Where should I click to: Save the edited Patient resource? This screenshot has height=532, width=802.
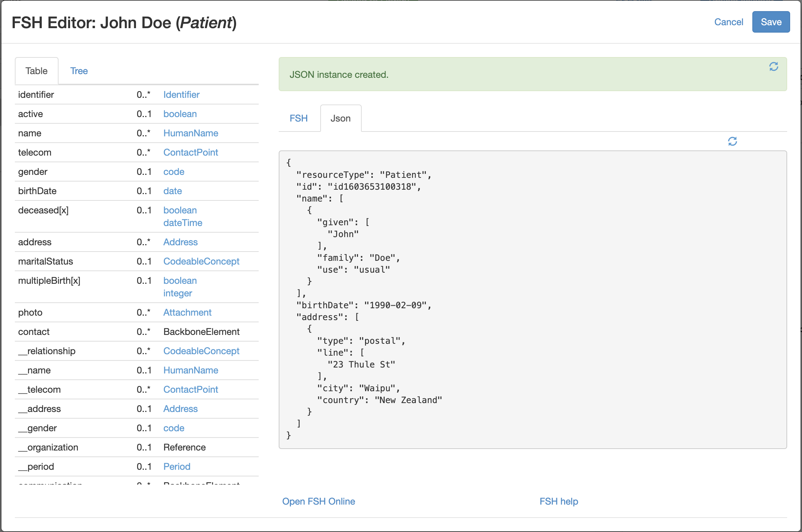(771, 22)
